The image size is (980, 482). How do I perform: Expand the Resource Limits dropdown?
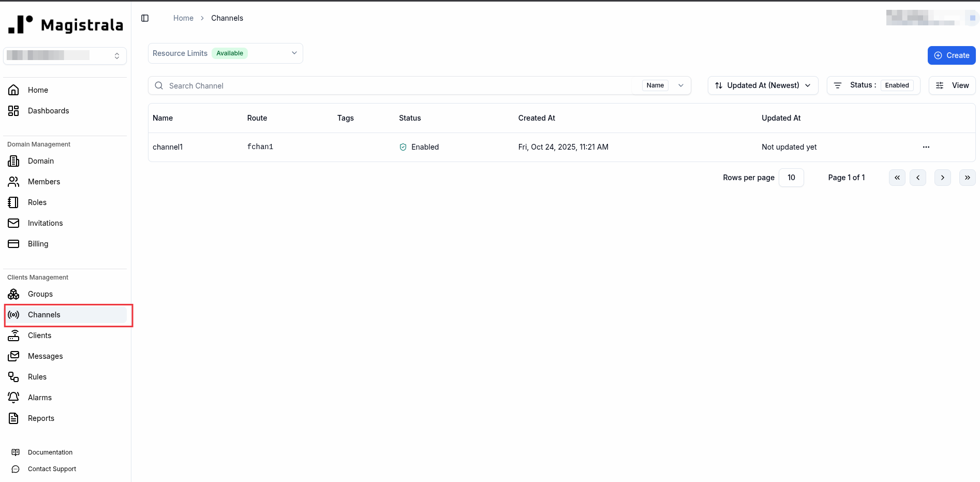click(x=294, y=53)
